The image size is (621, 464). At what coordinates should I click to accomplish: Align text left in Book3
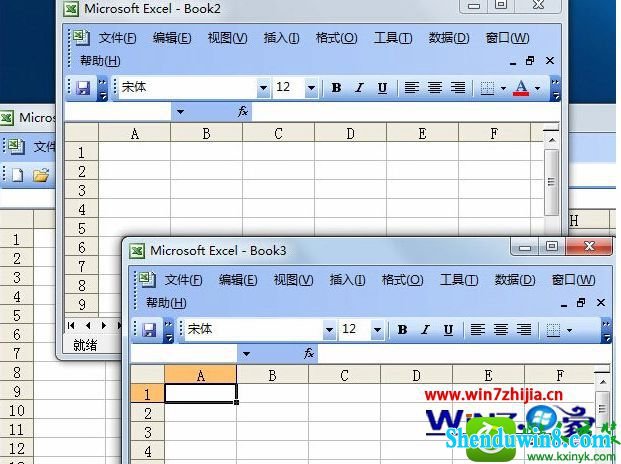point(478,329)
